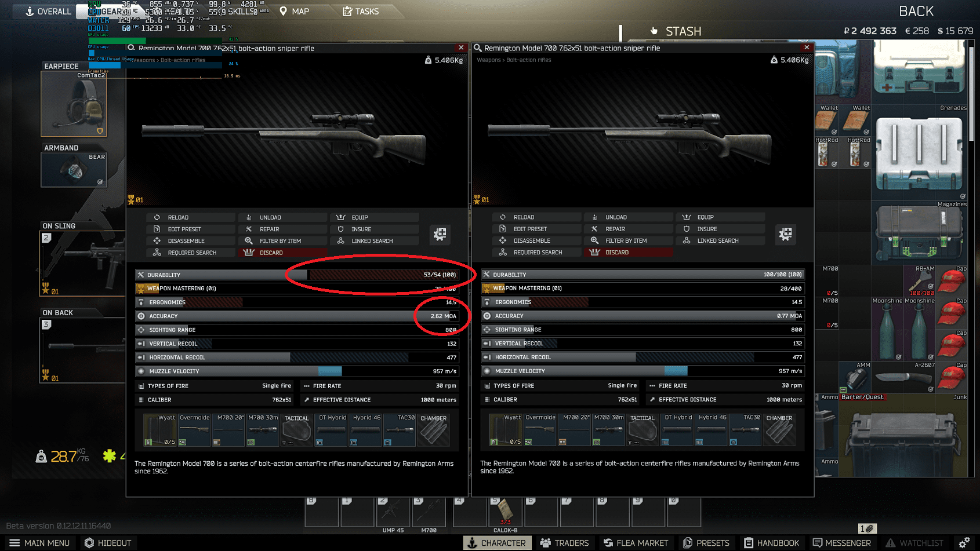Close the left rifle inspect window
The height and width of the screenshot is (551, 980).
tap(461, 48)
